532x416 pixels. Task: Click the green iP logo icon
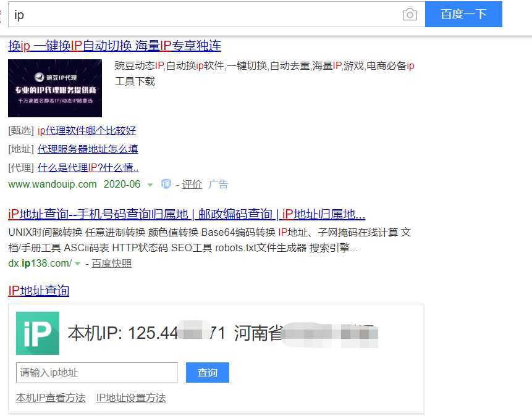(x=38, y=333)
